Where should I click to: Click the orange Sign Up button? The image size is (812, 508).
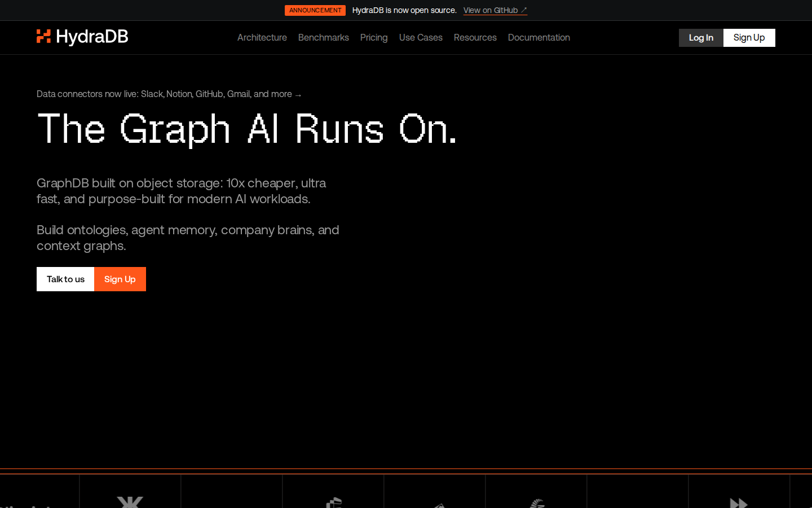[120, 279]
